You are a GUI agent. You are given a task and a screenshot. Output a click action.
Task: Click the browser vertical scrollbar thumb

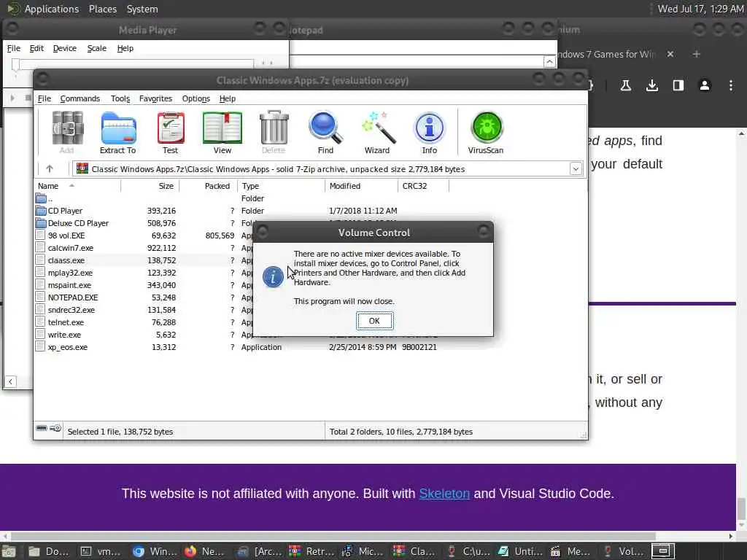741,509
